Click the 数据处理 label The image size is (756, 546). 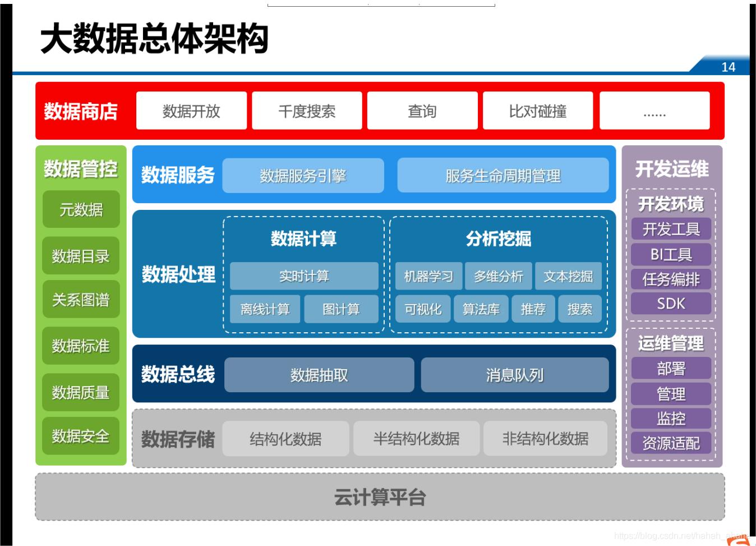(178, 274)
